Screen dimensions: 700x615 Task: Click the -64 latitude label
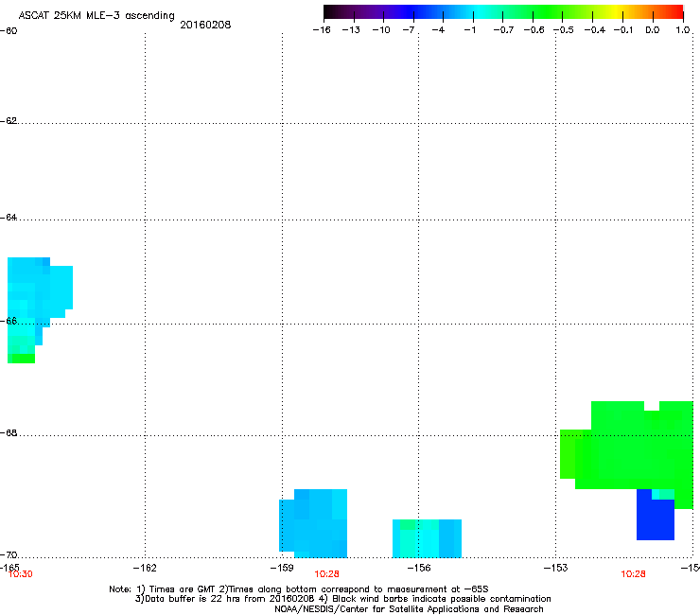(x=9, y=218)
